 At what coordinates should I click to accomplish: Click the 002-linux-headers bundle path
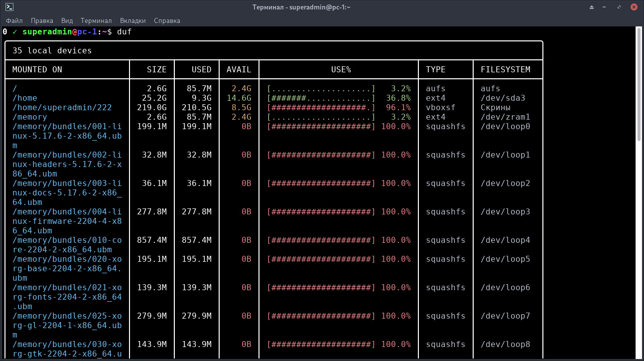point(67,164)
